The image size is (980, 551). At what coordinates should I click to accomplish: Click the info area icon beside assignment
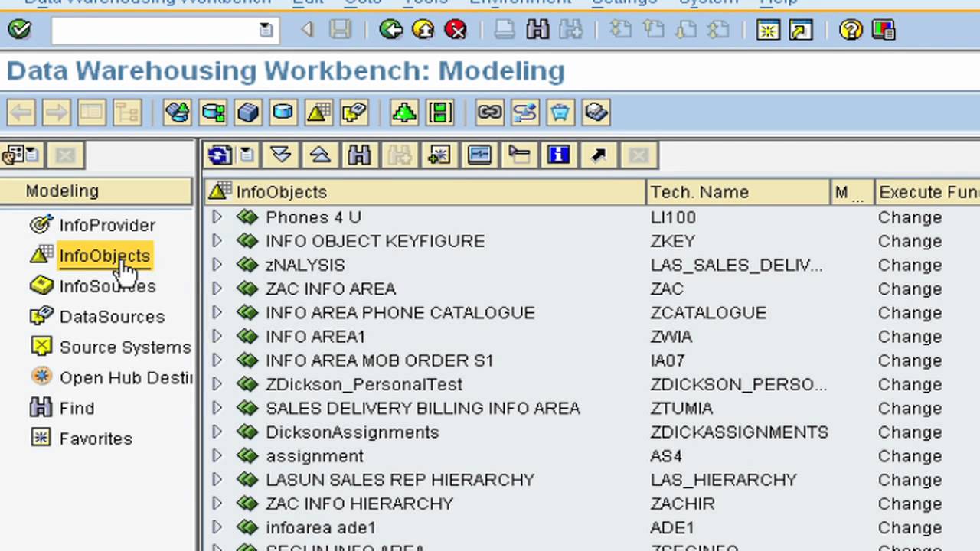247,456
